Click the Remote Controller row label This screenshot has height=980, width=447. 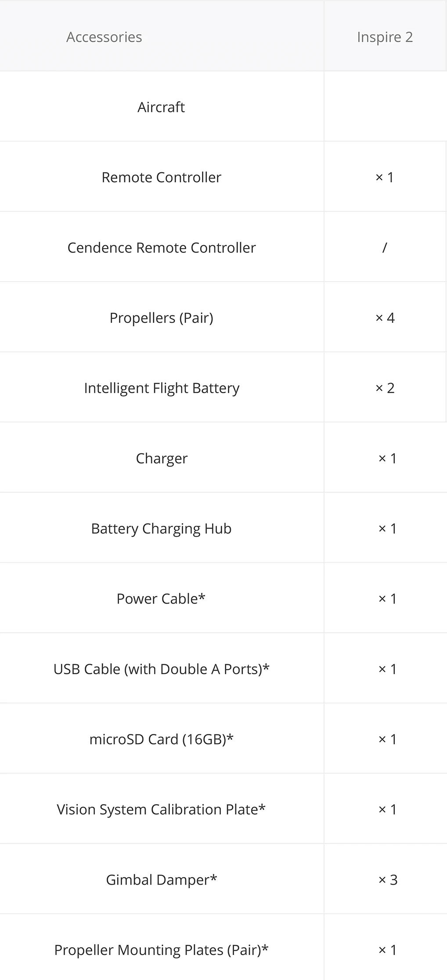(161, 177)
